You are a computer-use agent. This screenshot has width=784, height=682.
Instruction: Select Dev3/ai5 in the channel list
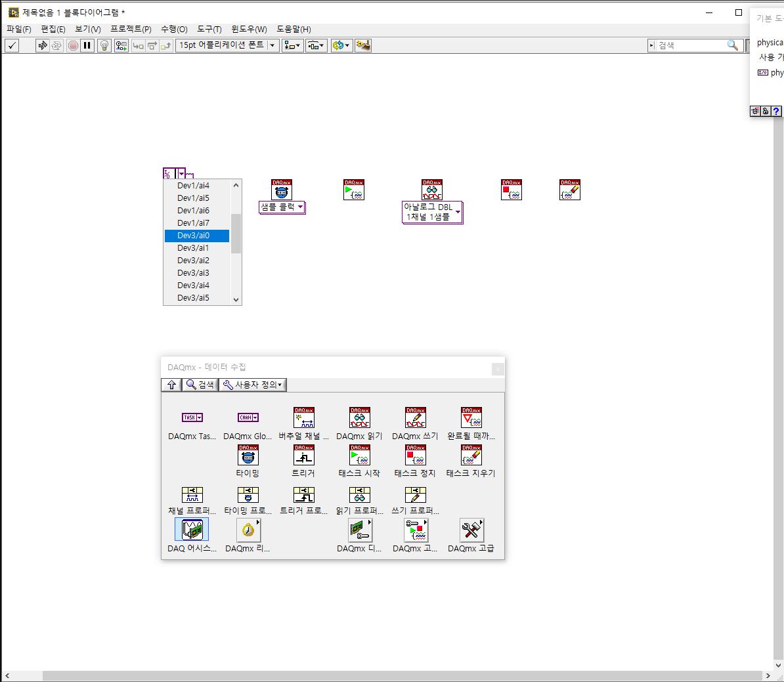coord(197,298)
